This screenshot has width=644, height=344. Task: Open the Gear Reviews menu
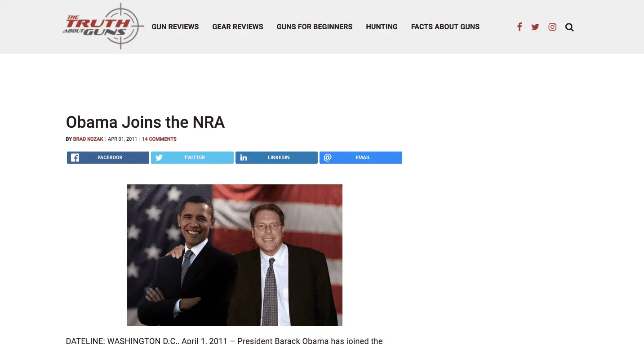[238, 27]
